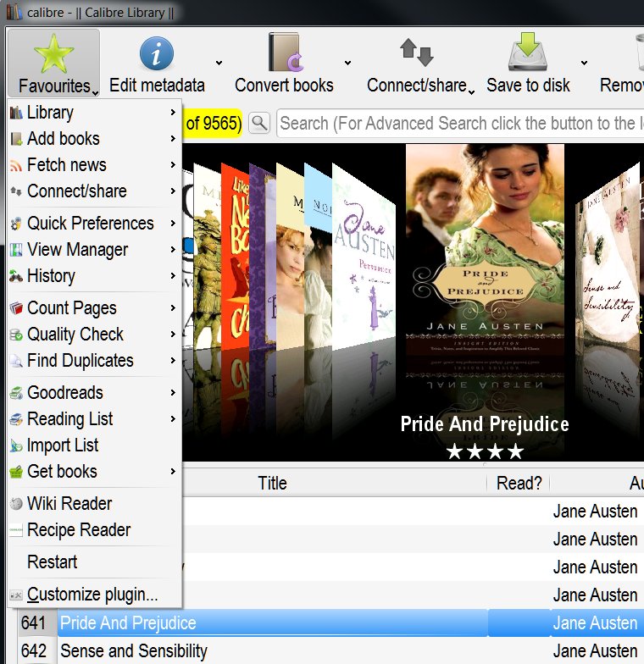
Task: Click the Favourites star icon
Action: 54,54
